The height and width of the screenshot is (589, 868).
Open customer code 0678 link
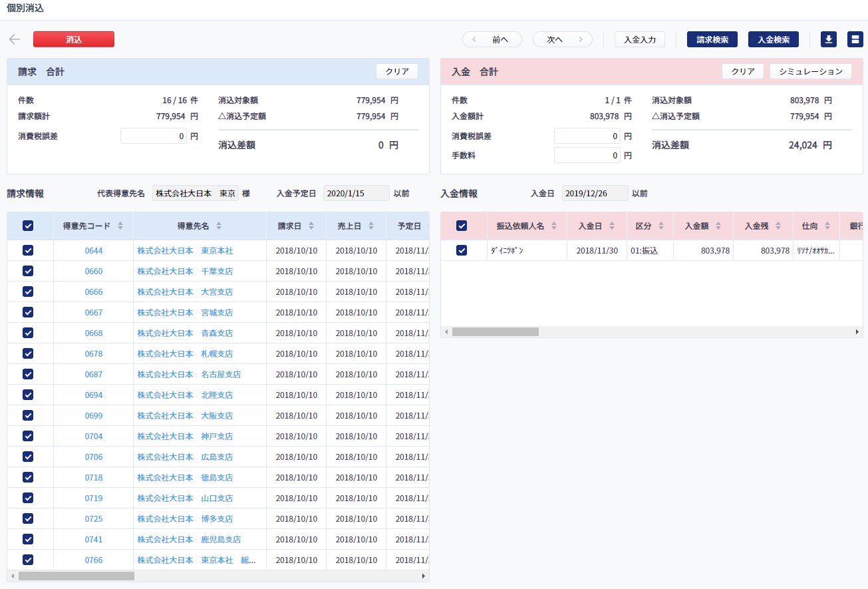point(94,353)
